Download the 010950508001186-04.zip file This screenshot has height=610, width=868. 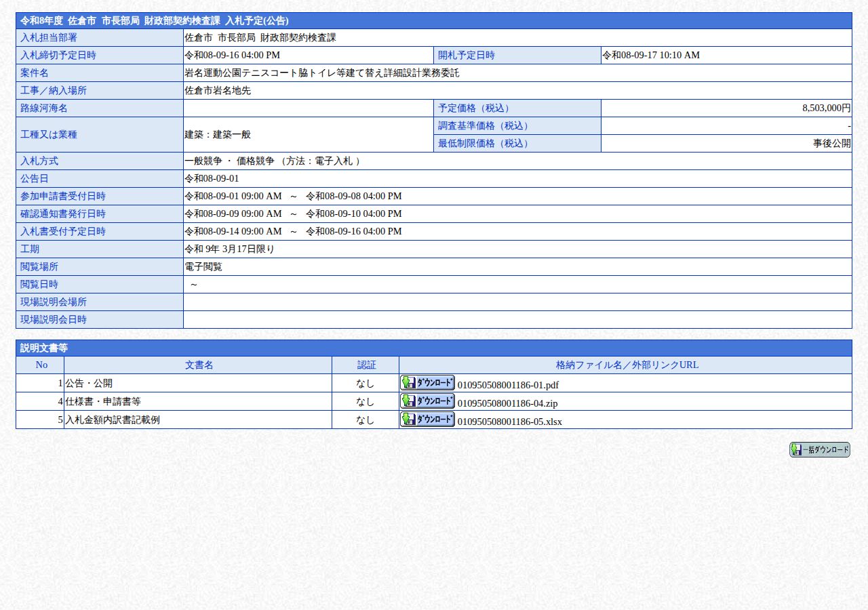coord(427,401)
